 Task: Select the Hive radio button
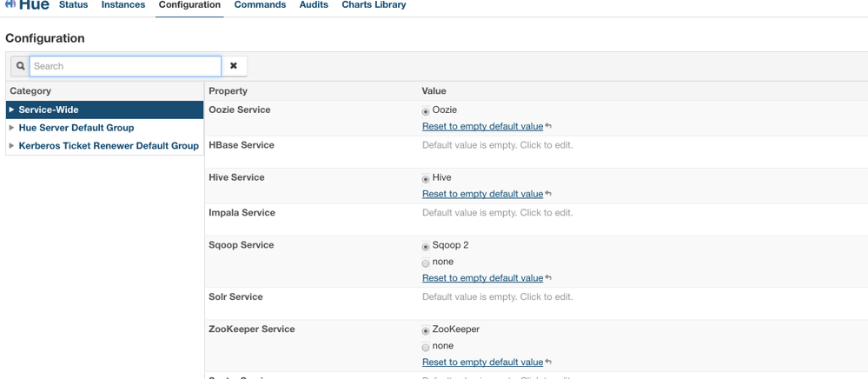(x=426, y=179)
